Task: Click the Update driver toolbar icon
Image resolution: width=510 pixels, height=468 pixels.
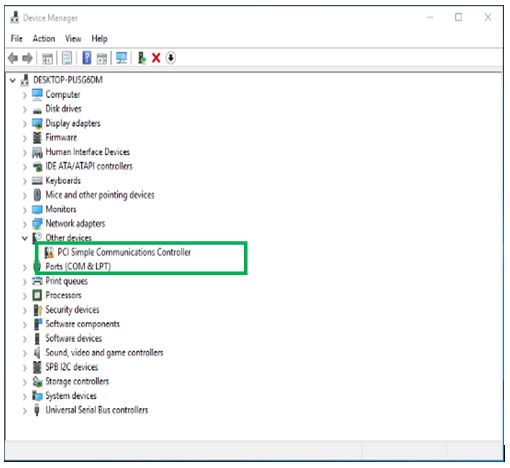Action: coord(142,58)
